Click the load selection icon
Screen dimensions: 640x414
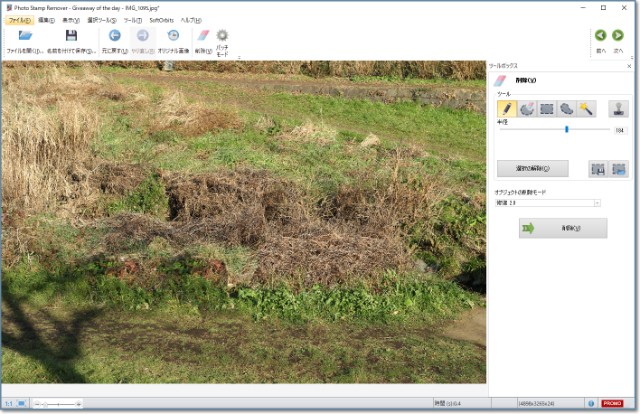[619, 169]
